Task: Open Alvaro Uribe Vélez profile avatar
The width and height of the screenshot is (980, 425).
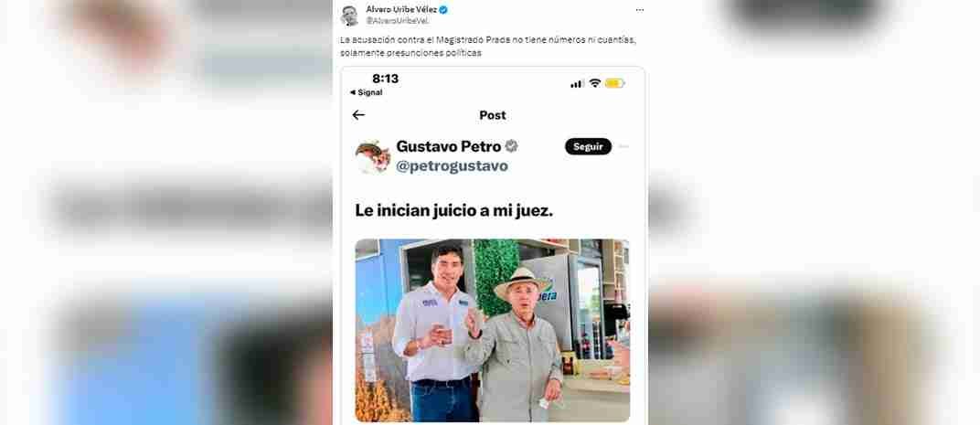Action: pos(350,16)
